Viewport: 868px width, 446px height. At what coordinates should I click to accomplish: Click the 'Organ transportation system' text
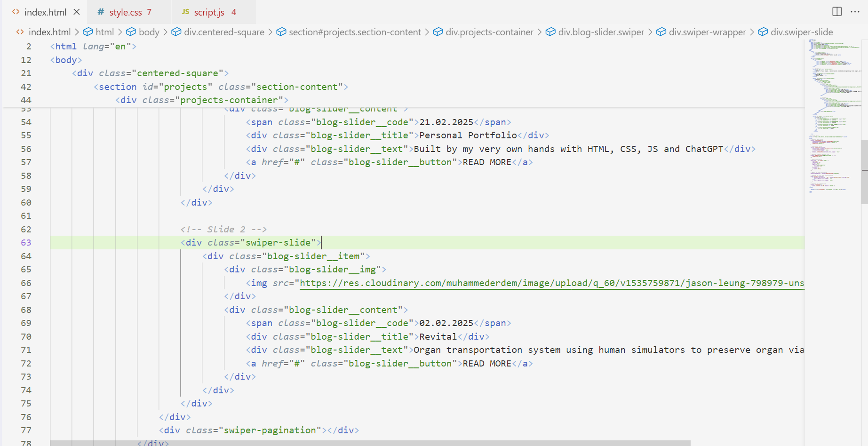[487, 350]
